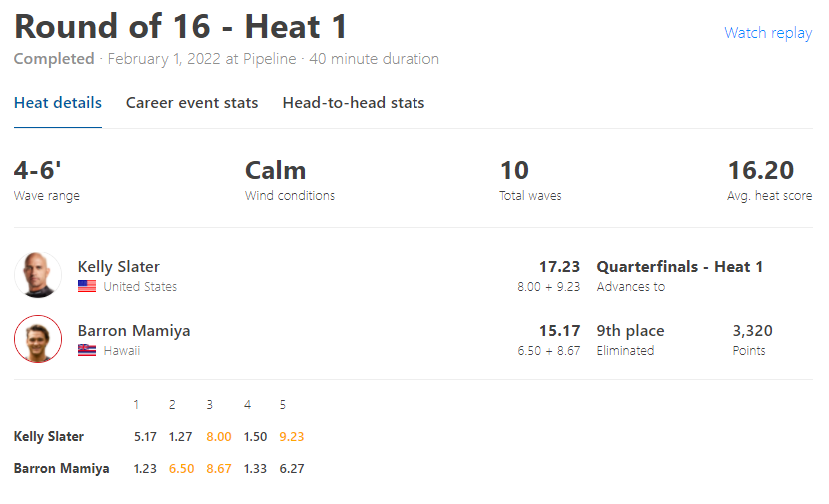The width and height of the screenshot is (829, 504).
Task: Switch to Career event stats tab
Action: (x=192, y=103)
